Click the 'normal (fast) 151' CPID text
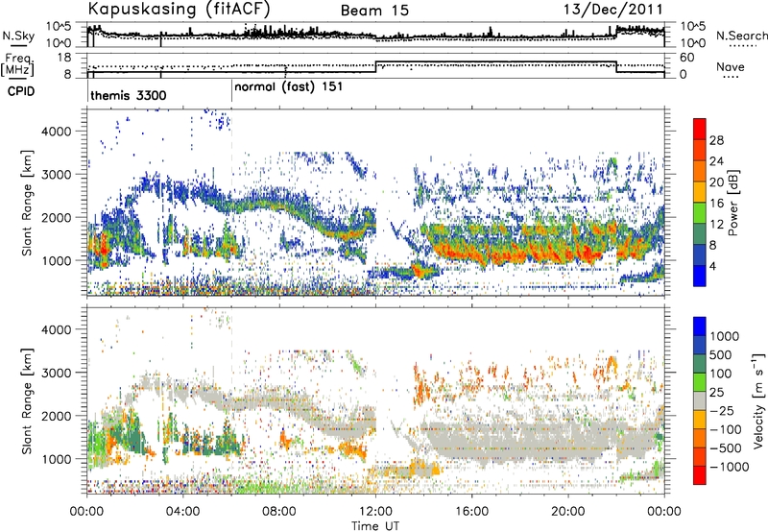 [x=289, y=87]
